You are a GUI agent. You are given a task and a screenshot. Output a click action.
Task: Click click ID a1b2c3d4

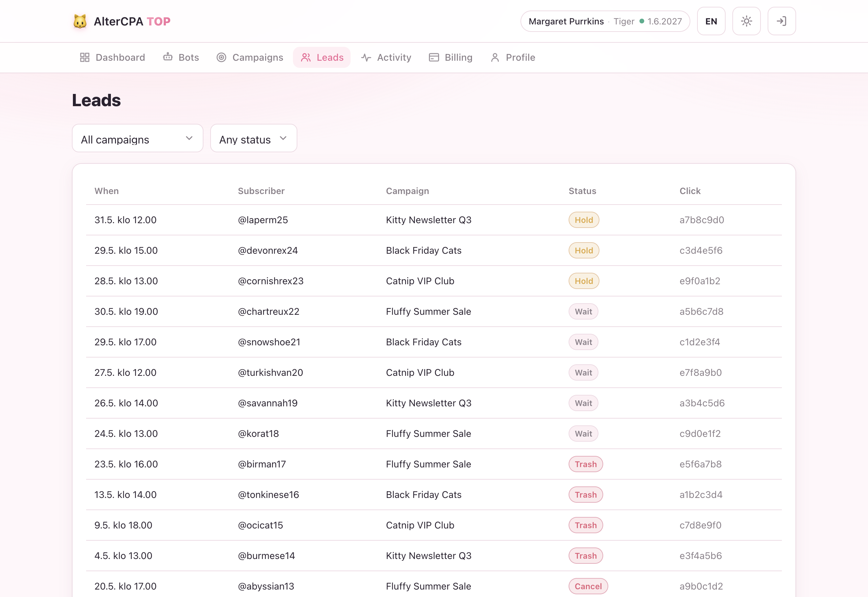[701, 495]
